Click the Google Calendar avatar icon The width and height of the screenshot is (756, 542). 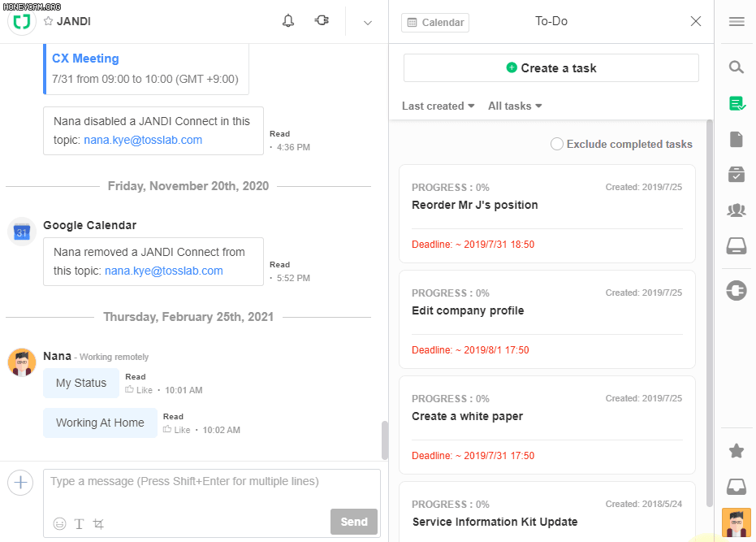pyautogui.click(x=22, y=232)
